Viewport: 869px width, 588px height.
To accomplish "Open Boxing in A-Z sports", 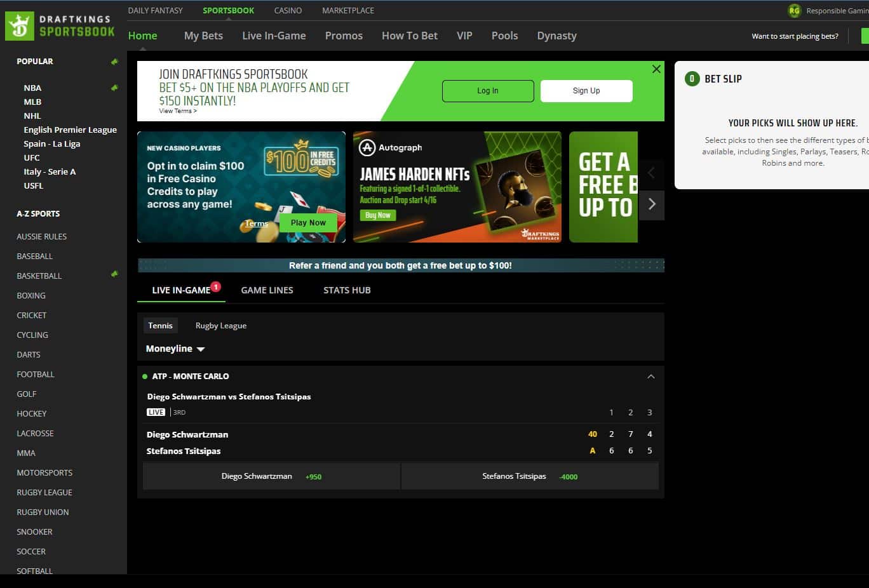I will [31, 295].
